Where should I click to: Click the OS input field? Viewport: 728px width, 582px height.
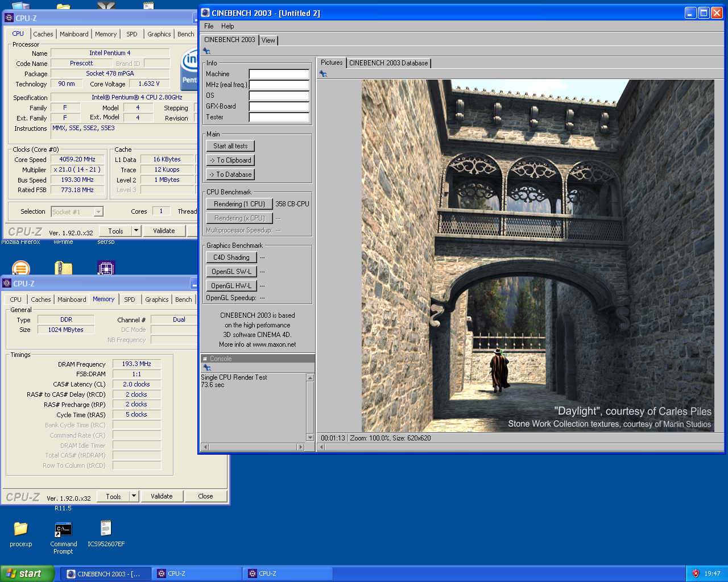point(279,95)
